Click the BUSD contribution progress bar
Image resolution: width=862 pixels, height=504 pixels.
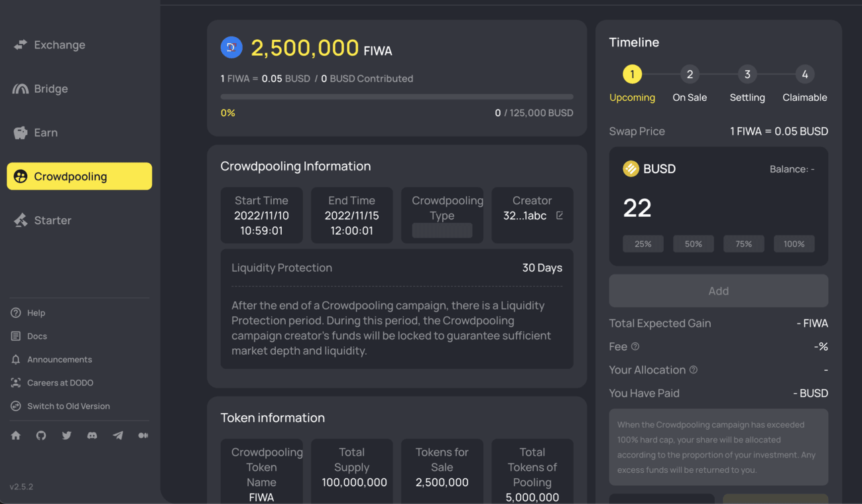[397, 96]
